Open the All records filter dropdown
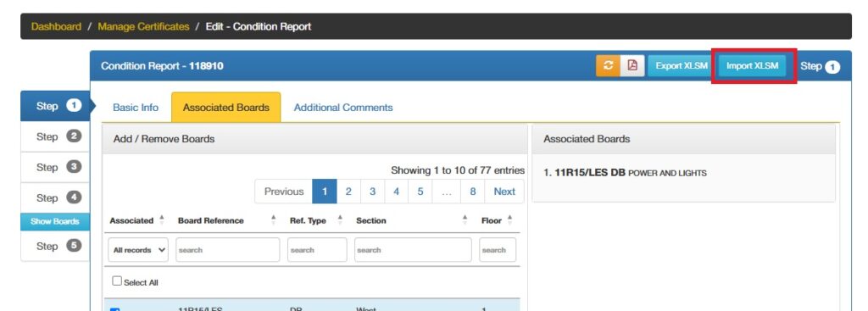868x311 pixels. tap(138, 250)
